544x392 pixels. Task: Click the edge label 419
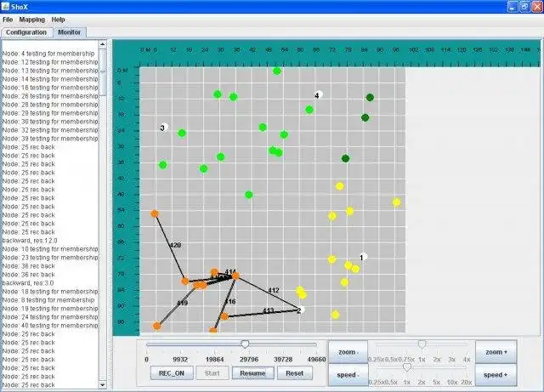coord(182,303)
